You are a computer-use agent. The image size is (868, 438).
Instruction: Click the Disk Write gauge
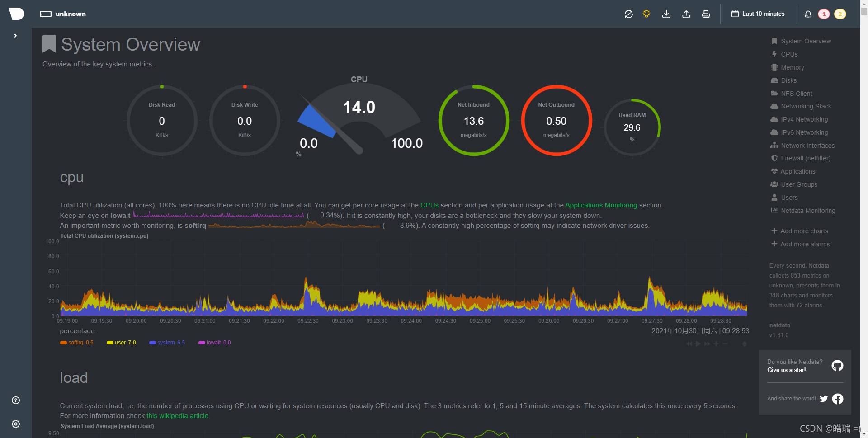(245, 121)
